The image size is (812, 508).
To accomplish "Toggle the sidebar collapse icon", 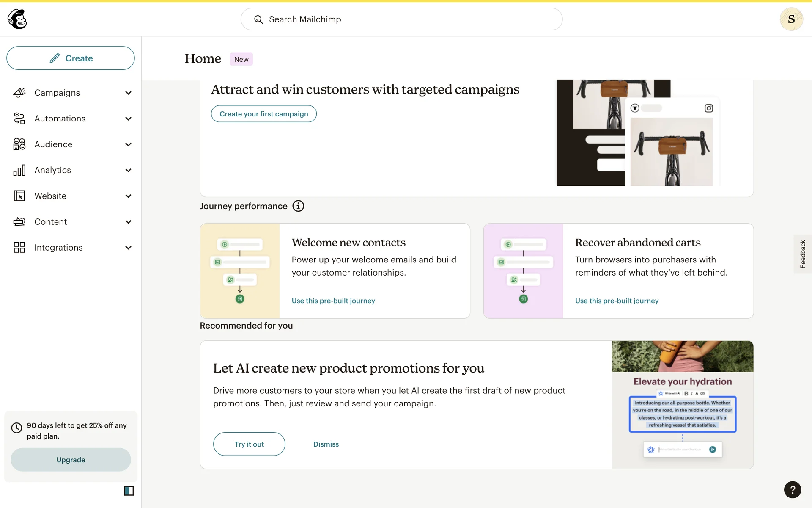I will [129, 491].
